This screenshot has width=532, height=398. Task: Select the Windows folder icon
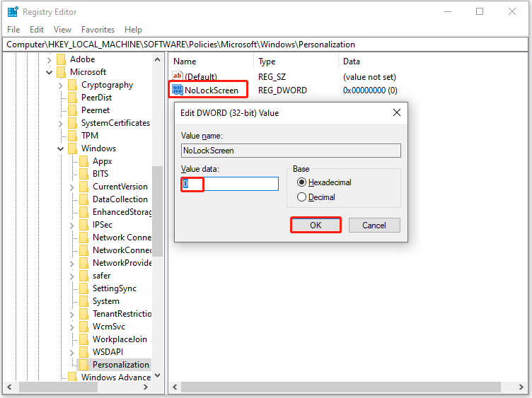click(x=72, y=148)
